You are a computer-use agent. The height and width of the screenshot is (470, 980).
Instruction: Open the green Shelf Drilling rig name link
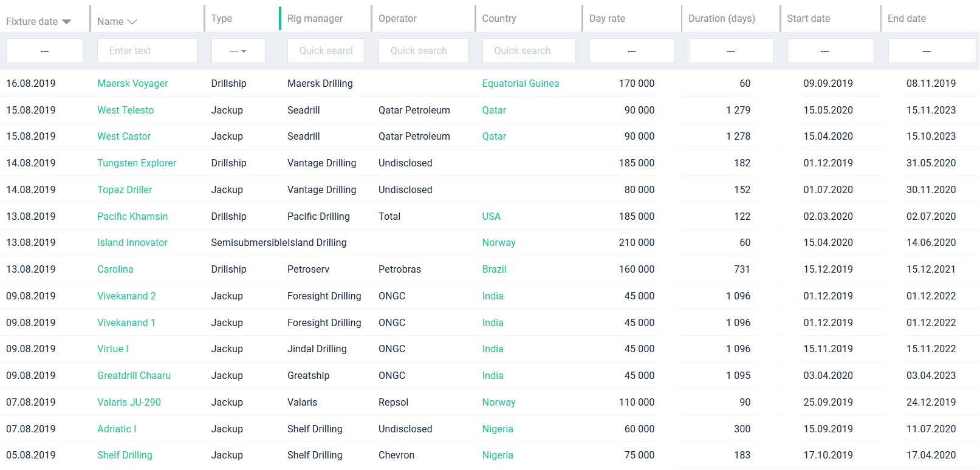125,455
